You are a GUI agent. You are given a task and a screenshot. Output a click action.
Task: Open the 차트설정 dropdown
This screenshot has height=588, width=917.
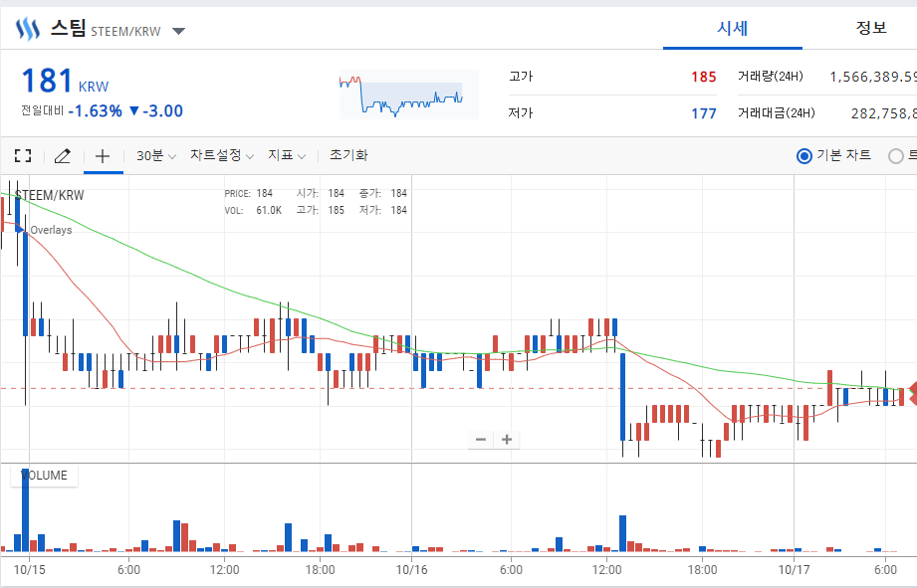pyautogui.click(x=222, y=155)
